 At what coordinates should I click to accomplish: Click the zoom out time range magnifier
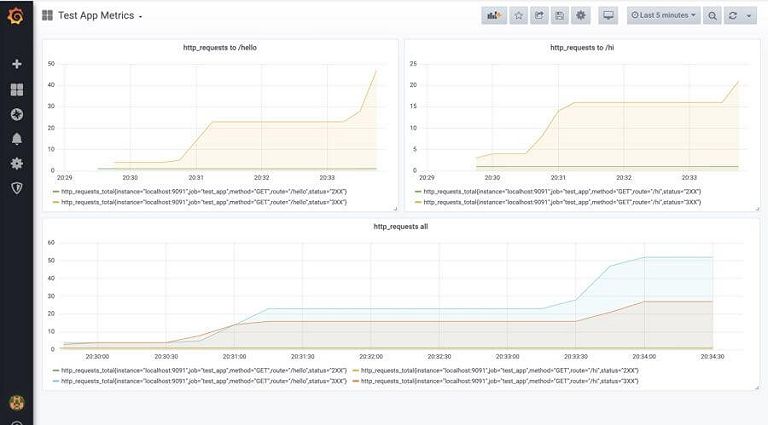tap(713, 16)
